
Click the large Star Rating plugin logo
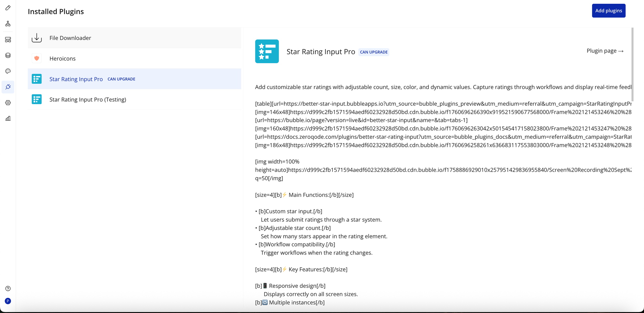(267, 51)
